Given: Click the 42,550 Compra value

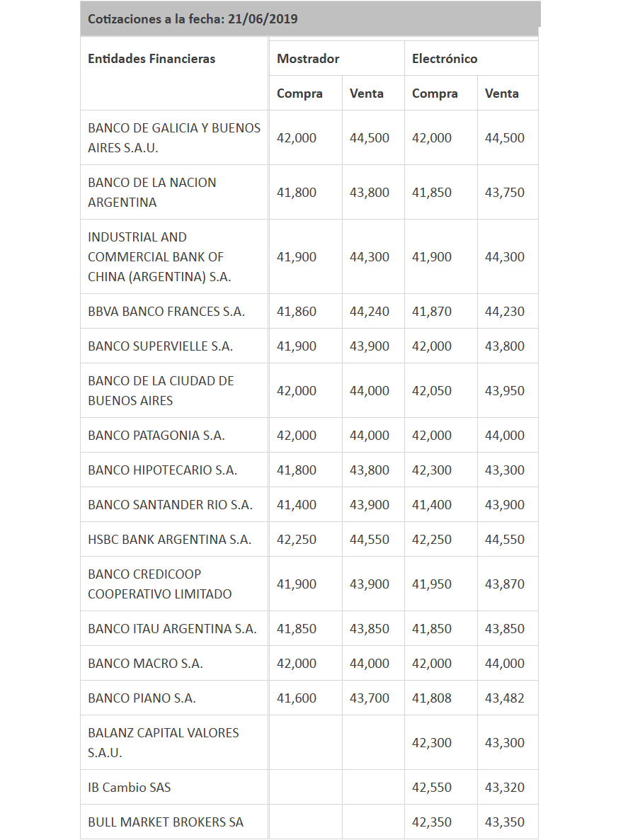Looking at the screenshot, I should tap(431, 788).
